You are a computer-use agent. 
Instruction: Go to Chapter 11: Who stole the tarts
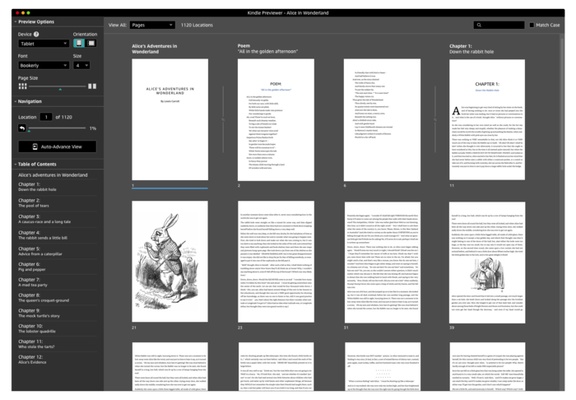click(36, 344)
